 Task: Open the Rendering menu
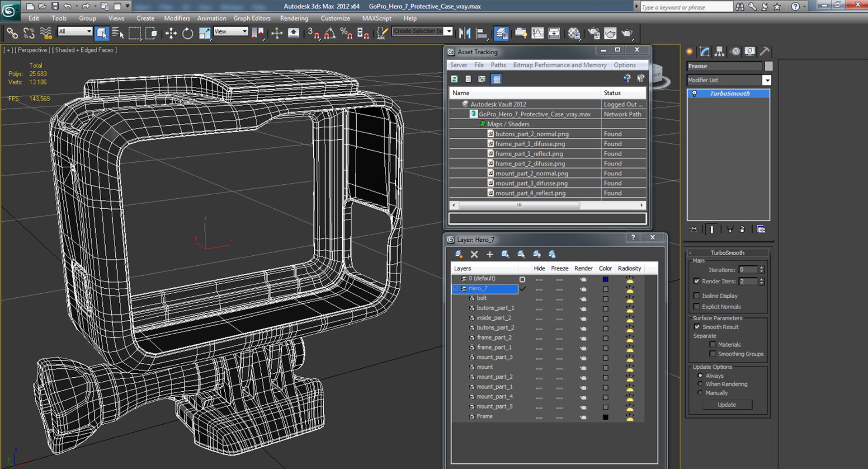point(294,19)
